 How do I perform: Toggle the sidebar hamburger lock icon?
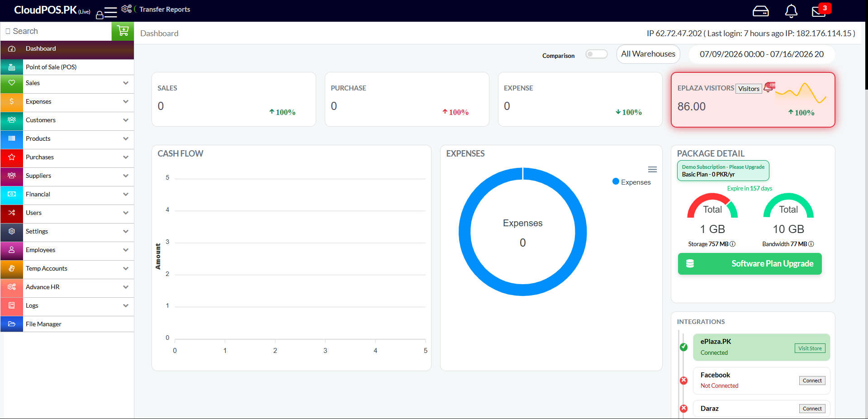point(107,13)
